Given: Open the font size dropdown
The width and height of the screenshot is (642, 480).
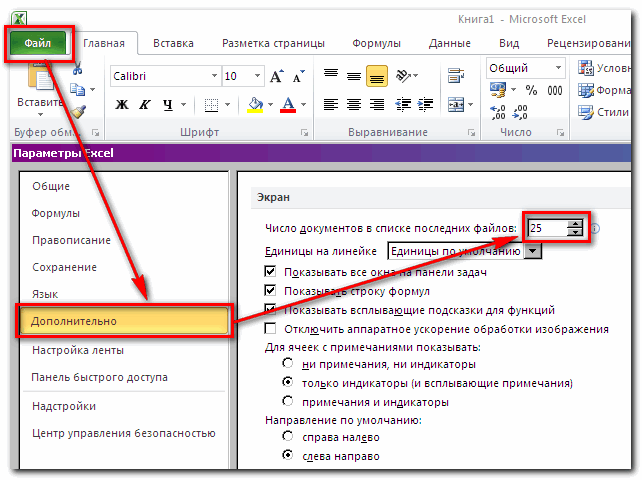Looking at the screenshot, I should (257, 76).
